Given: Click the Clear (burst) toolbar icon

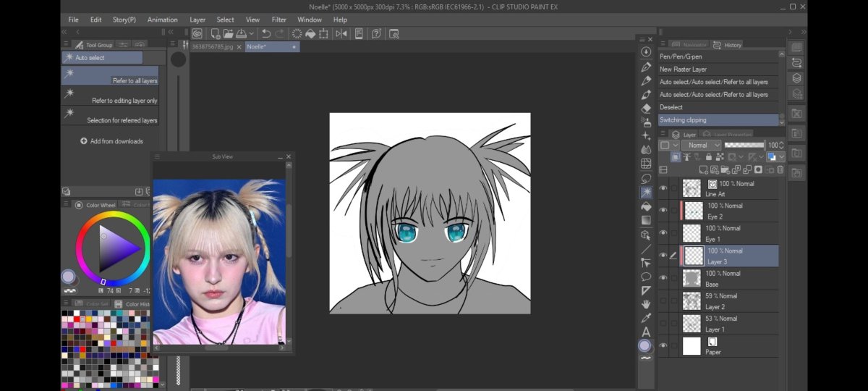Looking at the screenshot, I should (297, 33).
